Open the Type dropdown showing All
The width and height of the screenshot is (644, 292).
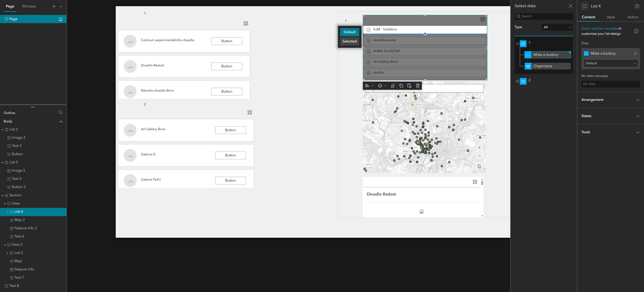pos(557,27)
